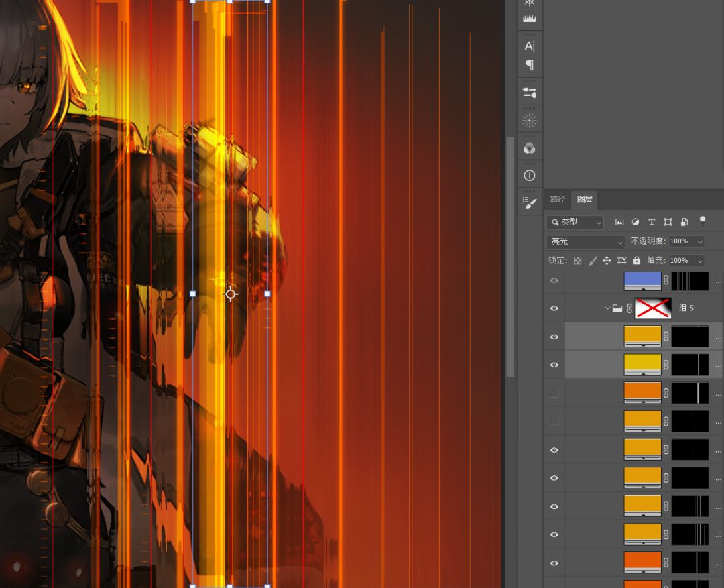Image resolution: width=724 pixels, height=588 pixels.
Task: Collapse the 组 5 group chevron
Action: [x=607, y=308]
